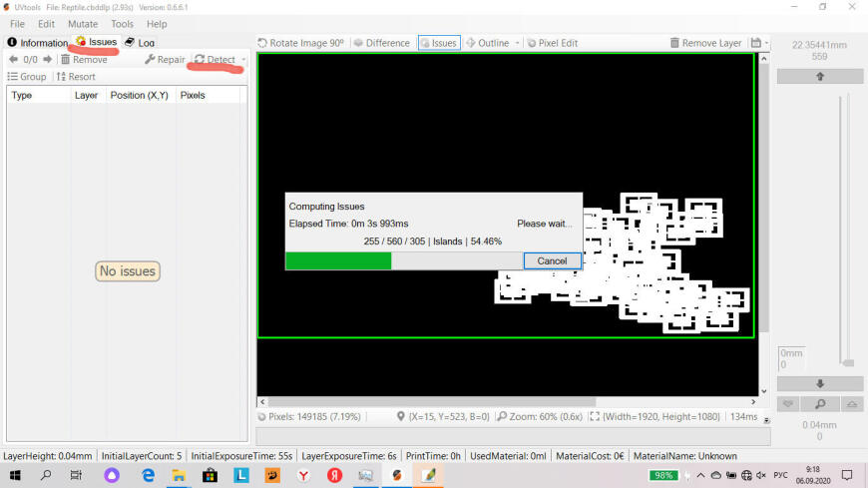Image resolution: width=868 pixels, height=488 pixels.
Task: Switch to the Information tab
Action: tap(37, 43)
